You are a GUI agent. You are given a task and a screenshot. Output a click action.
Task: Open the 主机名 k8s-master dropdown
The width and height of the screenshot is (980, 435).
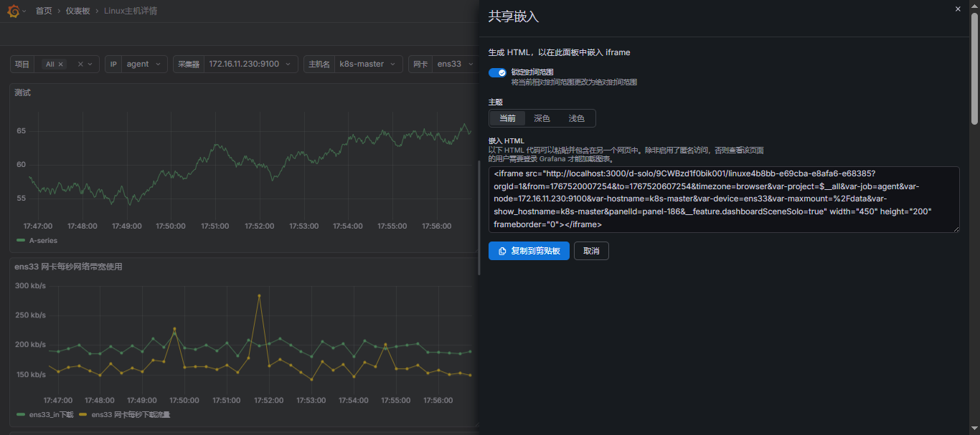[368, 64]
